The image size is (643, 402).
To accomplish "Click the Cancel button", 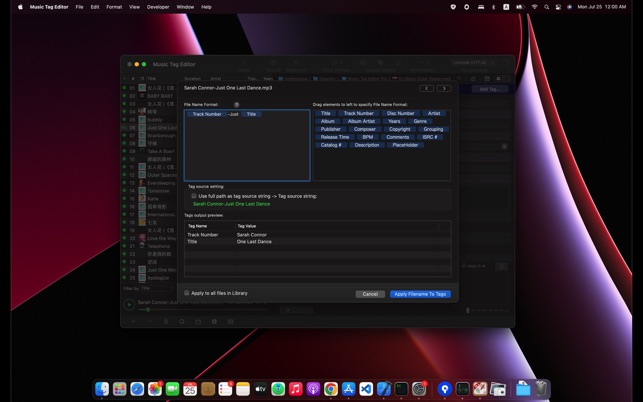I will pos(370,294).
